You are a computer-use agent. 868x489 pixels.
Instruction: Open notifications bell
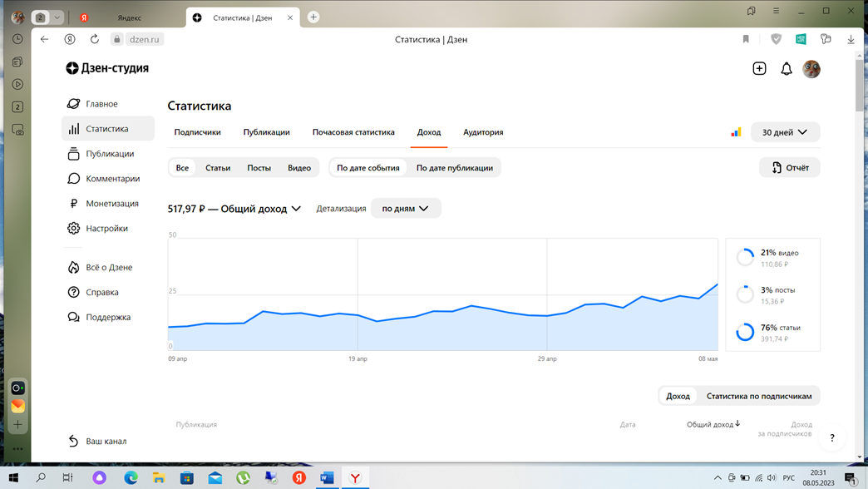coord(786,69)
